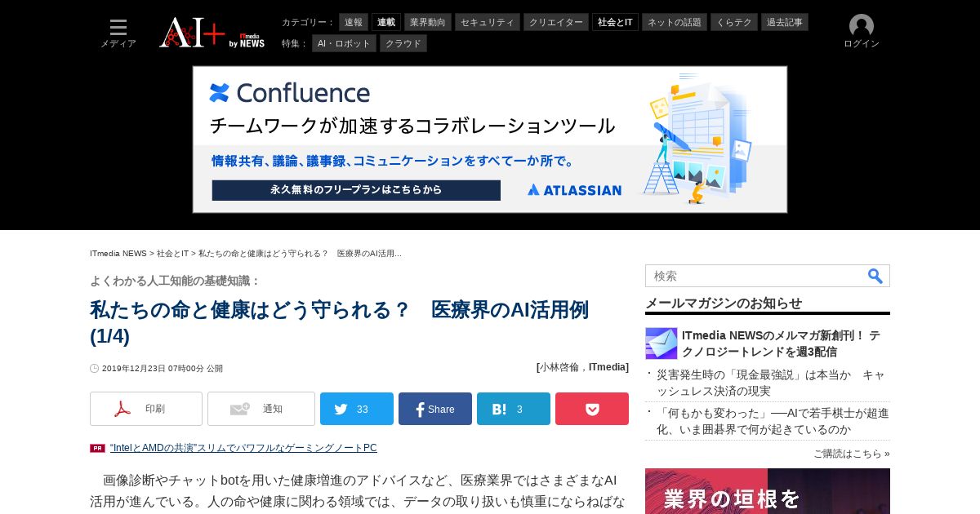Select the 社会とIT category tab
Viewport: 980px width, 514px height.
tap(615, 22)
